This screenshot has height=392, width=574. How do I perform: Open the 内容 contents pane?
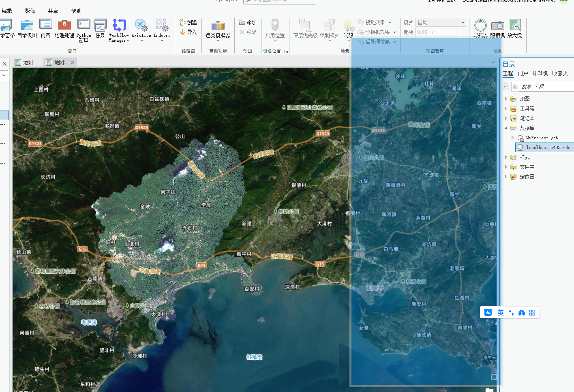[46, 29]
